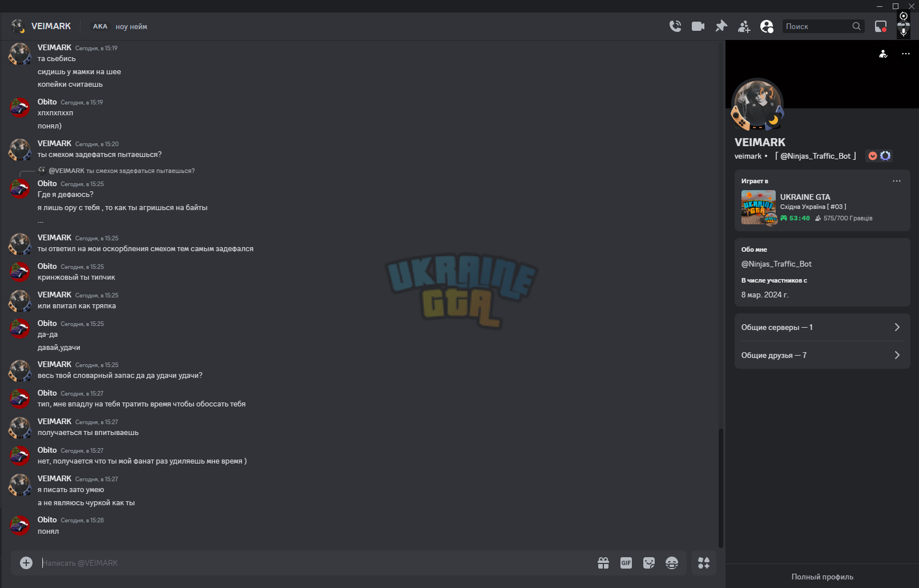The width and height of the screenshot is (919, 588).
Task: Click the veimark username under profile name
Action: point(748,156)
